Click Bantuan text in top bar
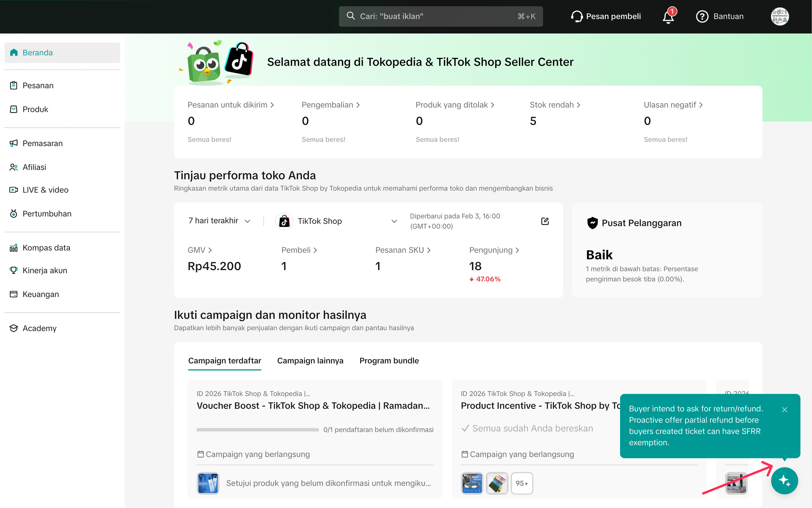 click(x=728, y=16)
